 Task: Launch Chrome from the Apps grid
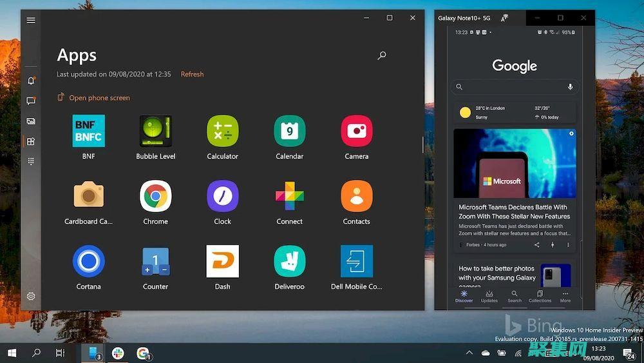coord(155,196)
